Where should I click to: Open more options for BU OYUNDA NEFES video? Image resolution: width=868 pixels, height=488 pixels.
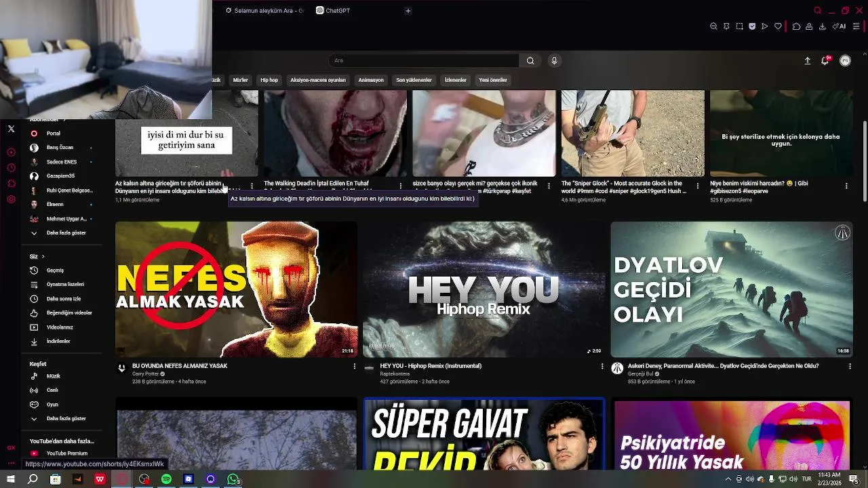[354, 367]
